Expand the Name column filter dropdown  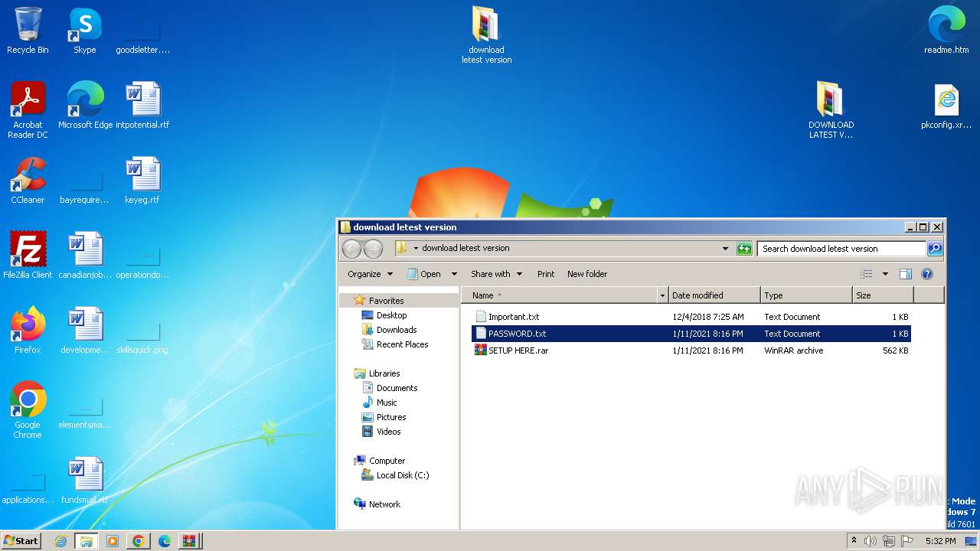click(x=662, y=295)
